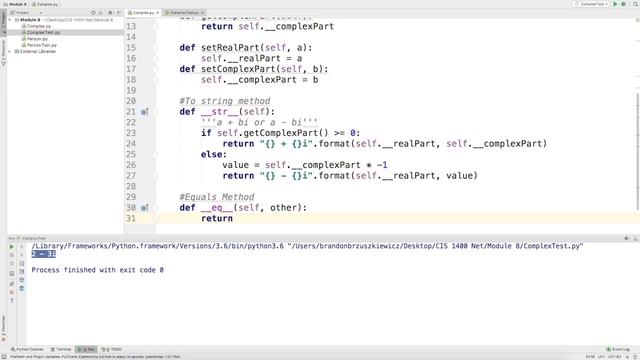Toggle the Structure side panel tab

coord(3,53)
